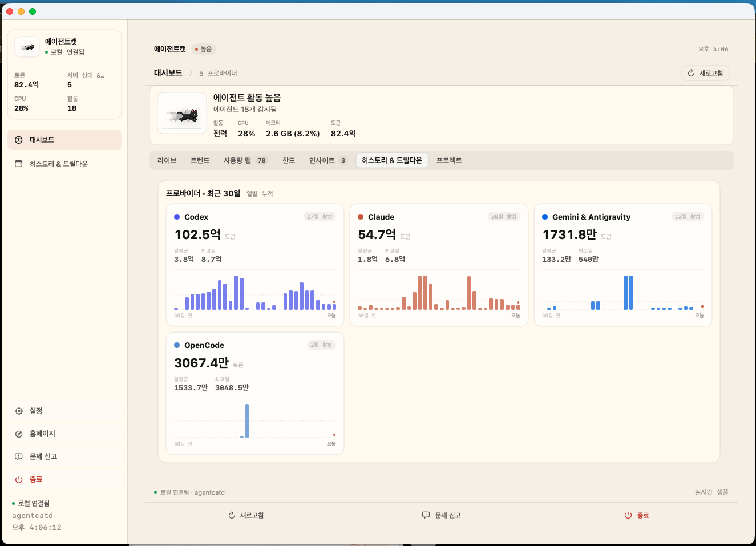Click the timestamp 오후 4:06:12 in the sidebar
756x546 pixels.
pyautogui.click(x=37, y=527)
